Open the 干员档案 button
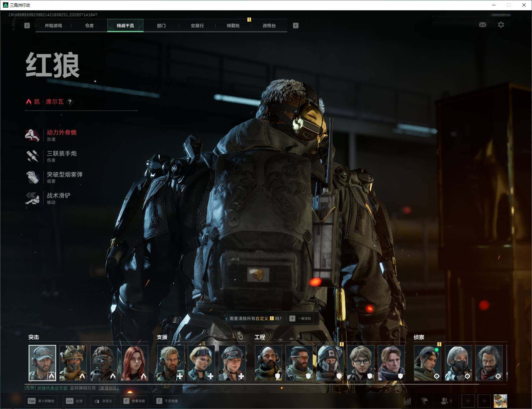532x409 pixels. coord(167,401)
